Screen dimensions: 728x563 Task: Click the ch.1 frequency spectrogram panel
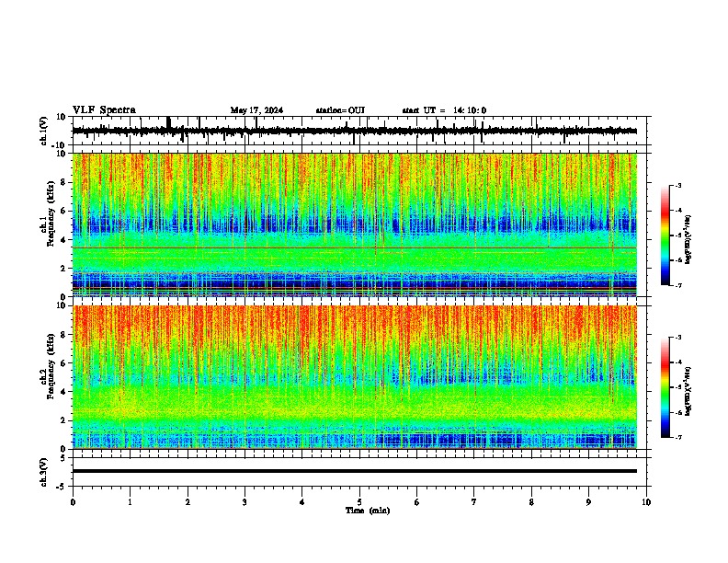[355, 224]
